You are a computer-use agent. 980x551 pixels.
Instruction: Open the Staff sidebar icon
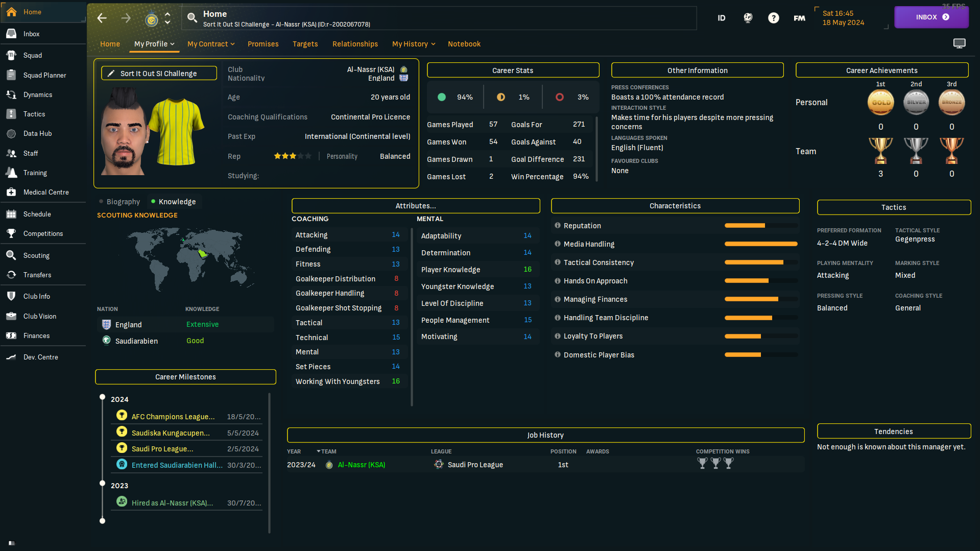tap(11, 153)
